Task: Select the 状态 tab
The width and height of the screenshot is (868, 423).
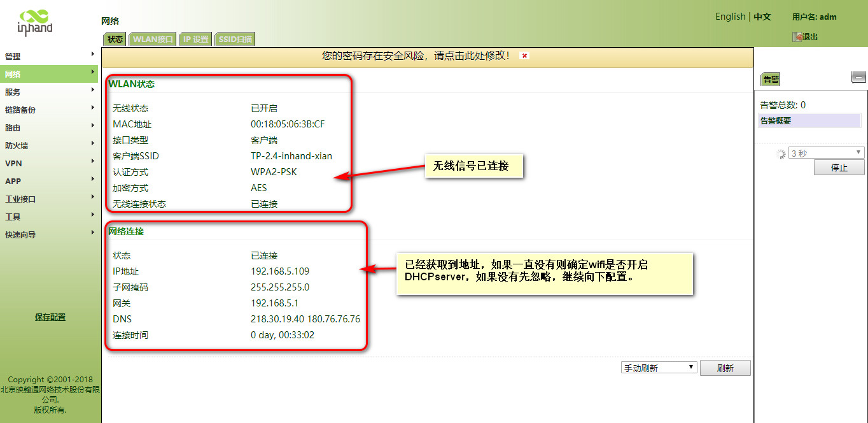Action: tap(115, 39)
